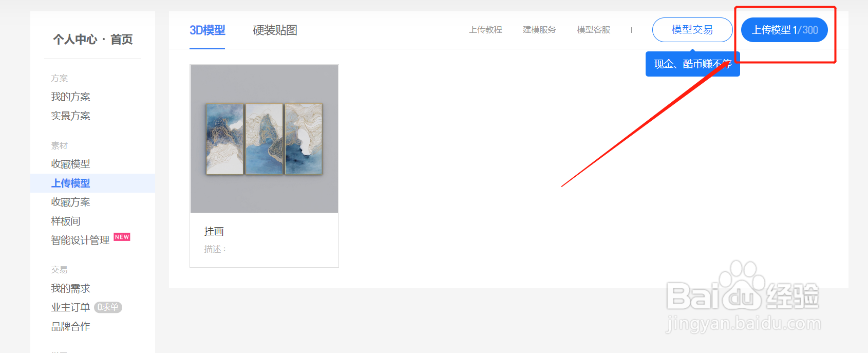Open the 模型交易 button
This screenshot has height=353, width=868.
(x=692, y=30)
